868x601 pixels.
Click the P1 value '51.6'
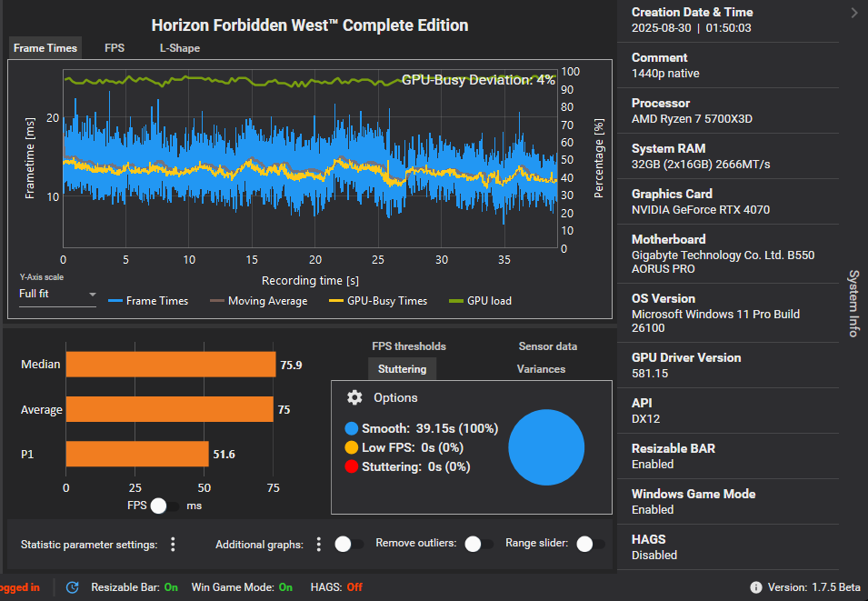[224, 455]
